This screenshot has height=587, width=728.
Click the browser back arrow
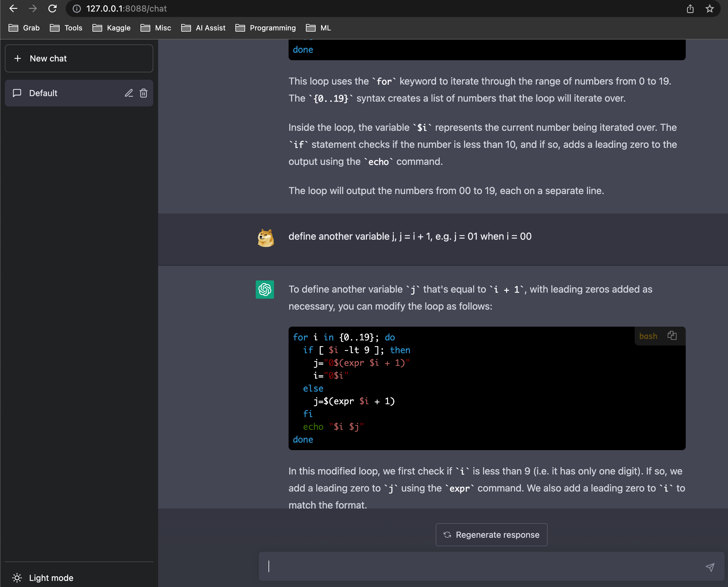(x=13, y=9)
